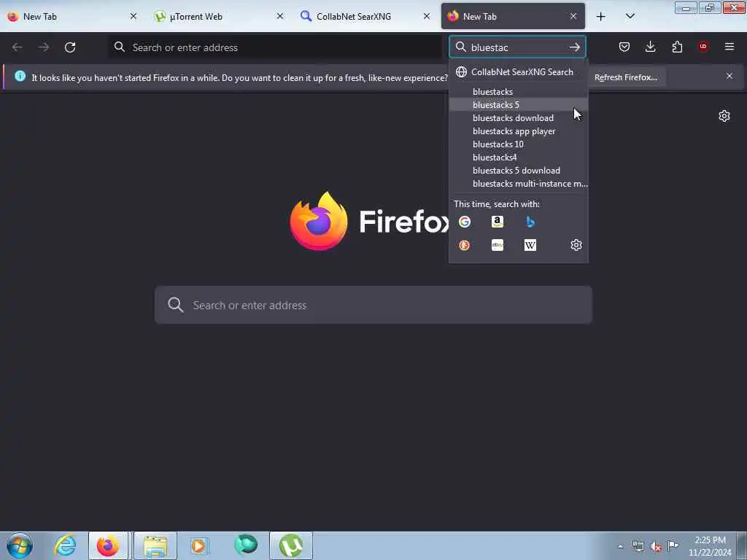Open a new tab with plus button
Screen dimensions: 747x560
coord(601,17)
